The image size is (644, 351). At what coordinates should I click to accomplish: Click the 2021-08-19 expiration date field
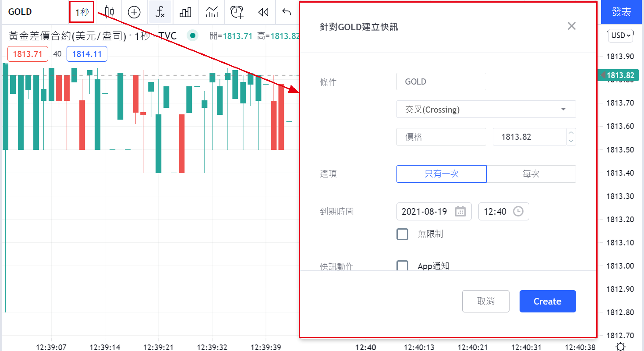(x=434, y=212)
